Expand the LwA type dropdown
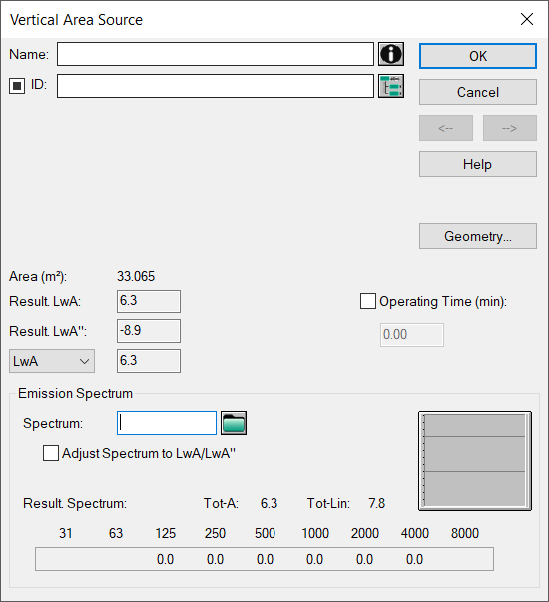Viewport: 549px width, 602px height. pyautogui.click(x=52, y=361)
